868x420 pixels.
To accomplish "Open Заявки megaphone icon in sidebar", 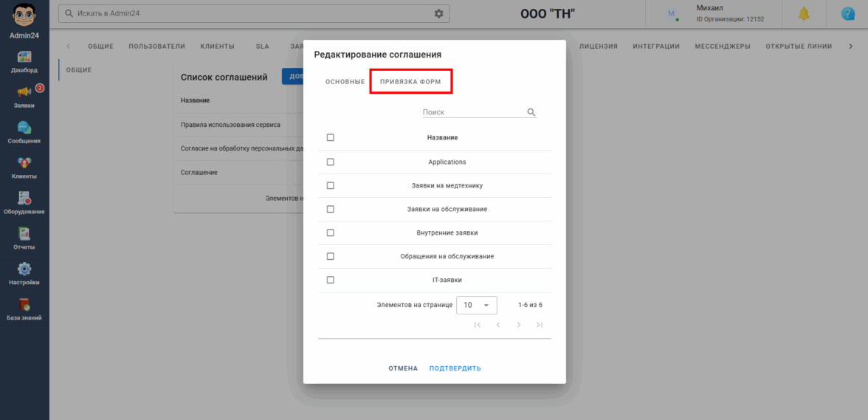I will point(24,92).
